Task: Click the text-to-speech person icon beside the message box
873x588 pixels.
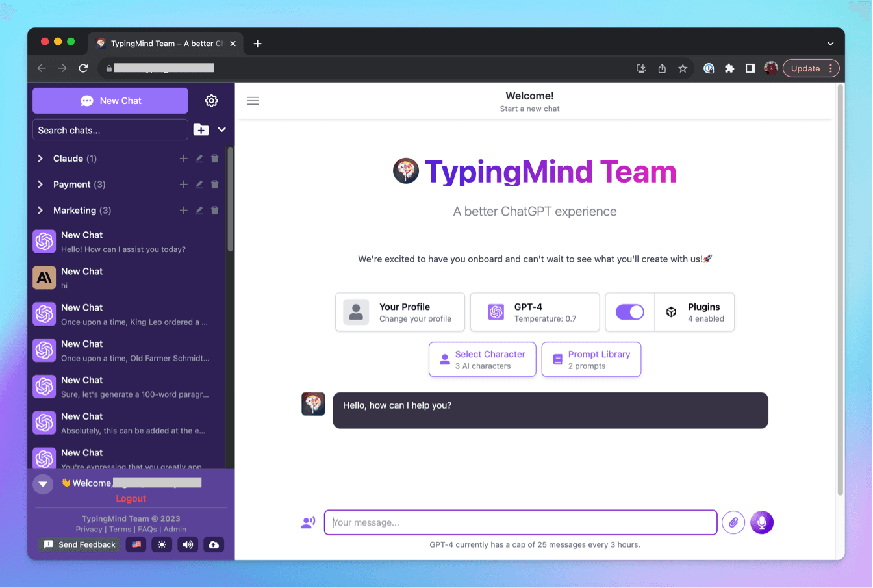Action: [308, 522]
